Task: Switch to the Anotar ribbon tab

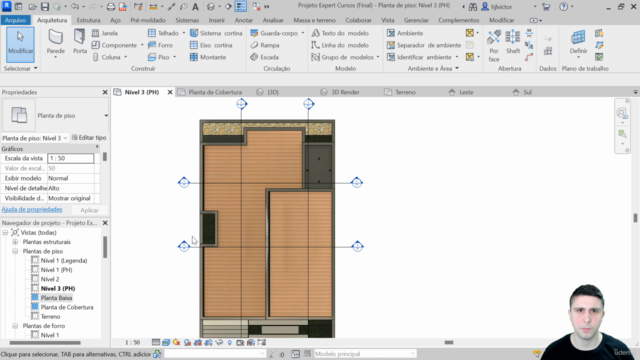Action: (244, 20)
